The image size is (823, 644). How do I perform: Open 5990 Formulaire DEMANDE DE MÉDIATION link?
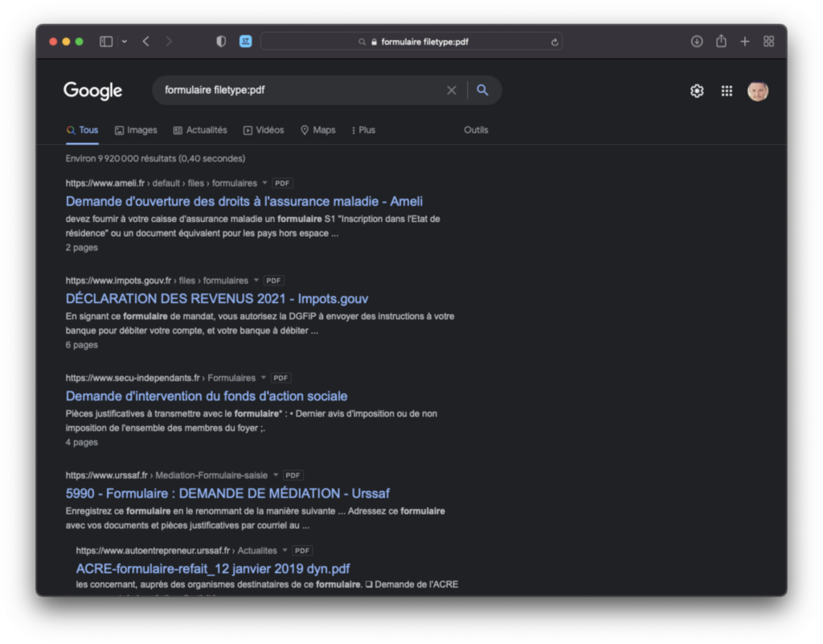(x=227, y=494)
